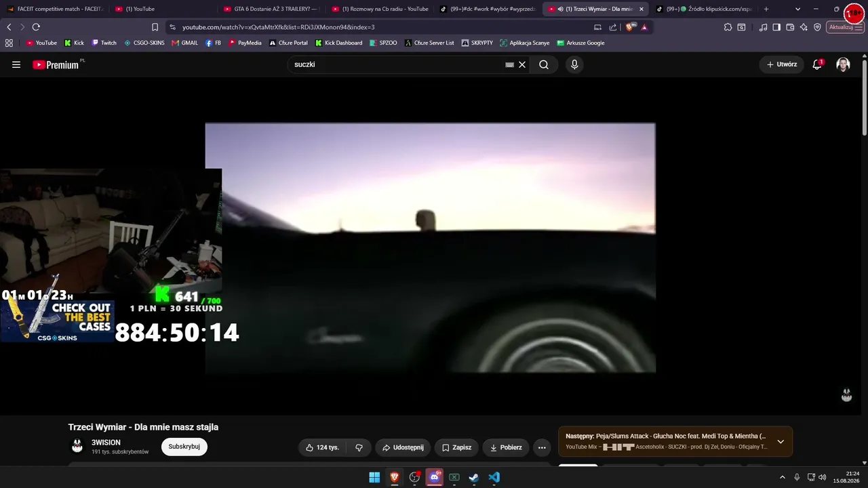Go back to the previous page

pyautogui.click(x=9, y=27)
